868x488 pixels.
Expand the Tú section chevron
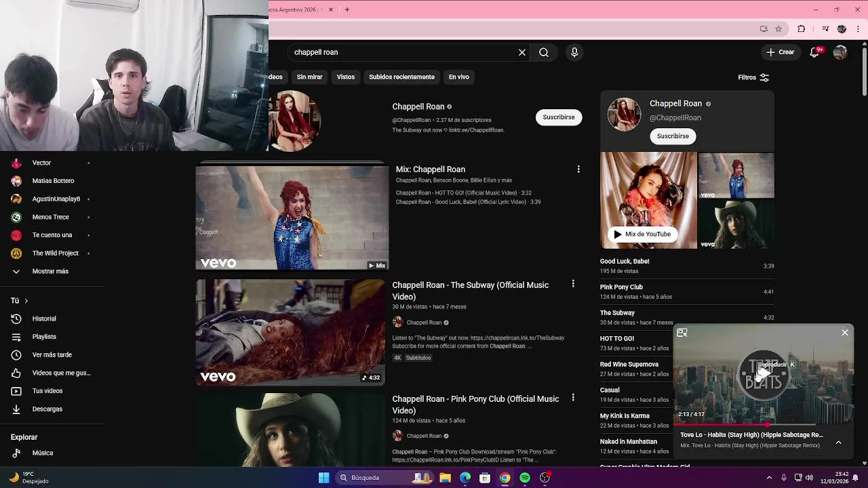point(26,301)
